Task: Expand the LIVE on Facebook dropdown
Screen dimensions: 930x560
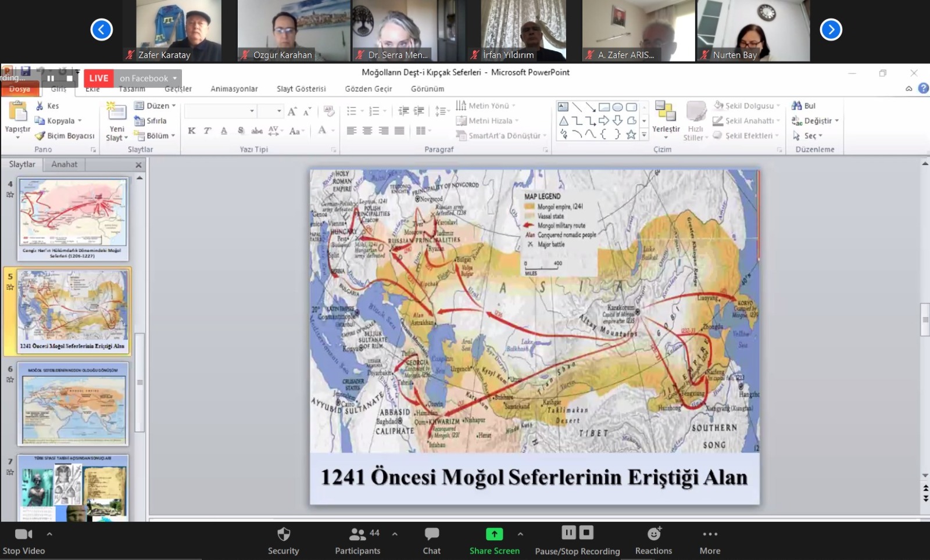Action: [174, 78]
